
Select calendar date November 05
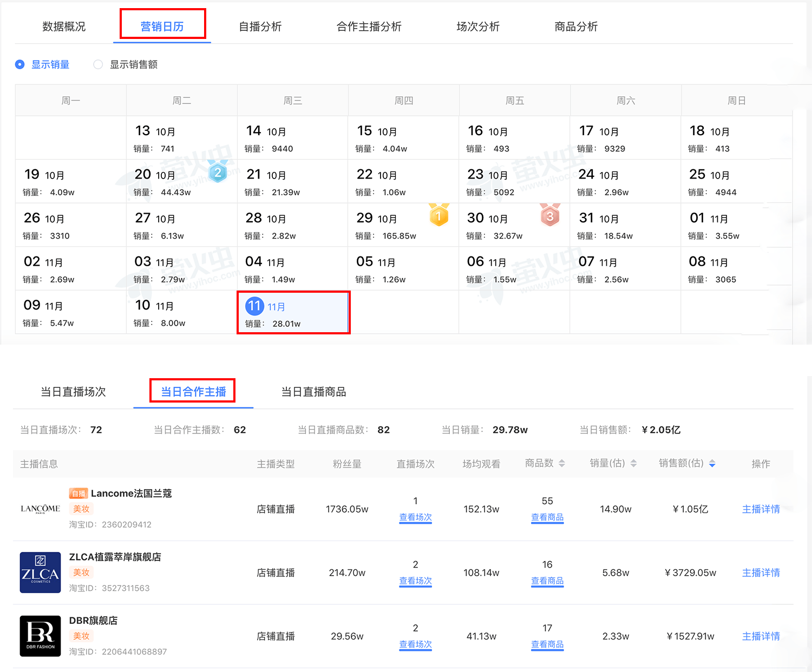click(x=403, y=269)
